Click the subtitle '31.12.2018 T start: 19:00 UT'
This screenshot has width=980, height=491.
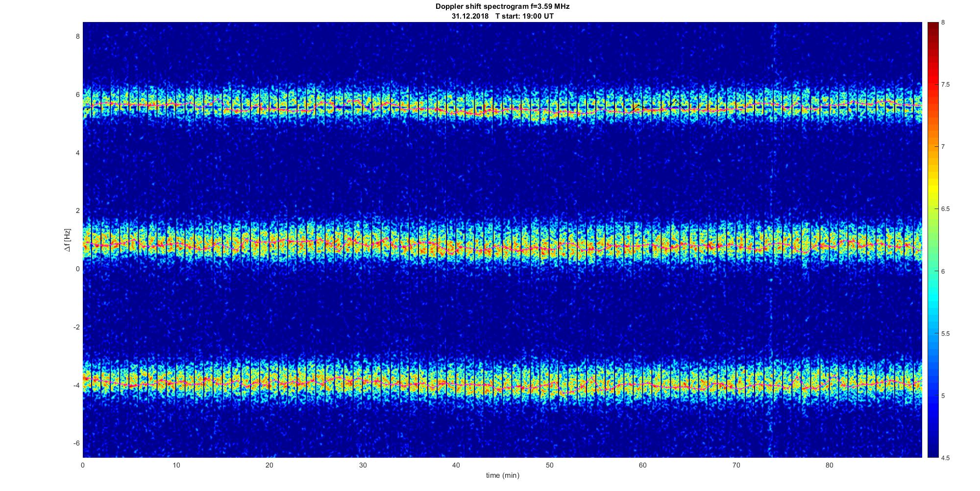tap(503, 16)
